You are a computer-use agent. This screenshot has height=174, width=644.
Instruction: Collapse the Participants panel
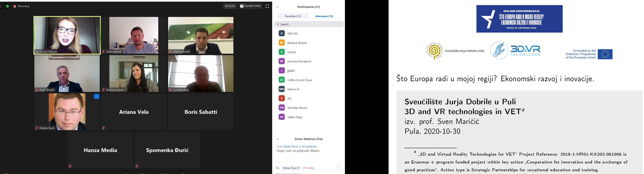pyautogui.click(x=277, y=7)
